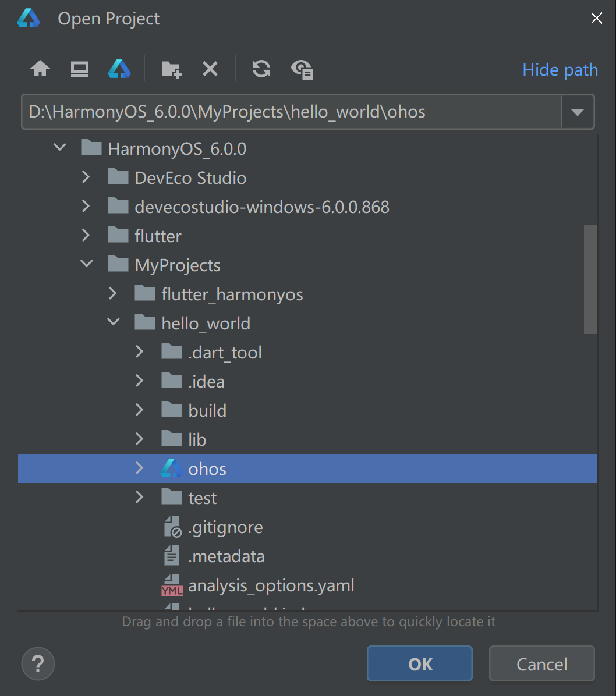The image size is (616, 696).
Task: Click the HarmonyOS_6.0.0 folder icon
Action: [91, 147]
